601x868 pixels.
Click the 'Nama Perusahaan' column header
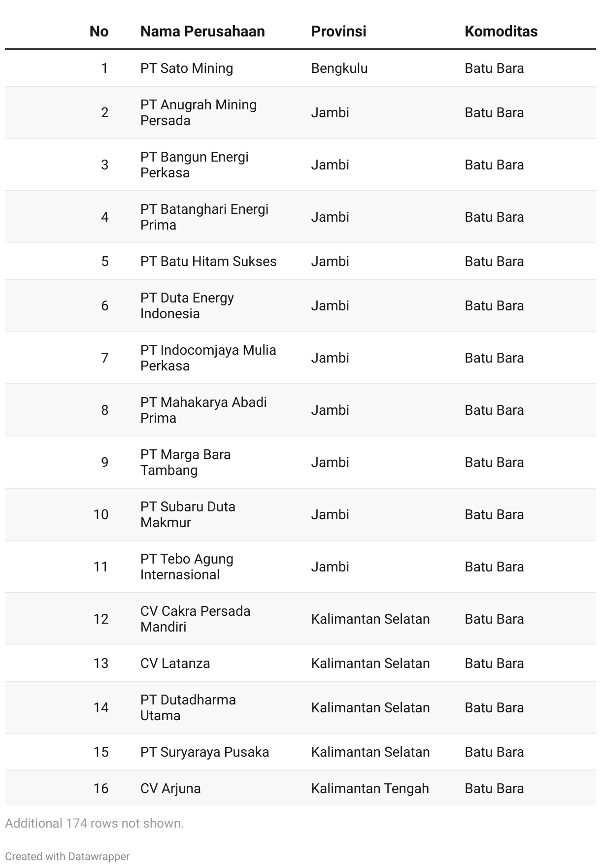pos(202,32)
